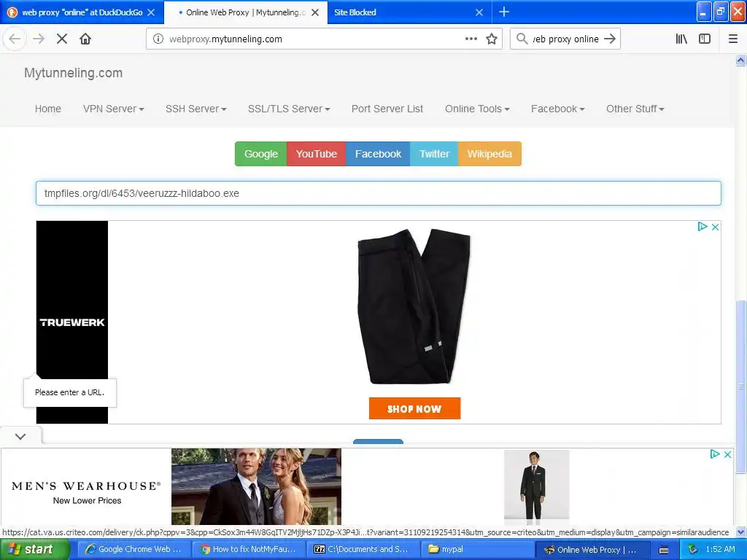This screenshot has width=747, height=560.
Task: Click the page scroll up arrow
Action: 740,60
